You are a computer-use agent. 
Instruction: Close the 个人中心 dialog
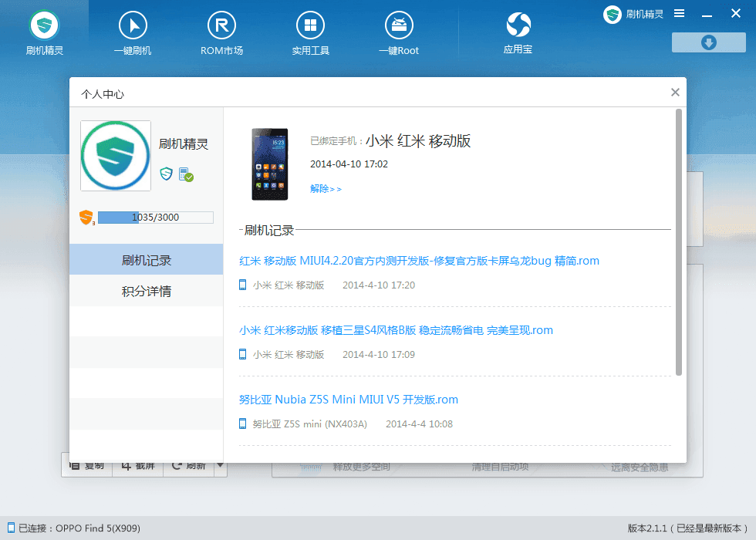(675, 92)
